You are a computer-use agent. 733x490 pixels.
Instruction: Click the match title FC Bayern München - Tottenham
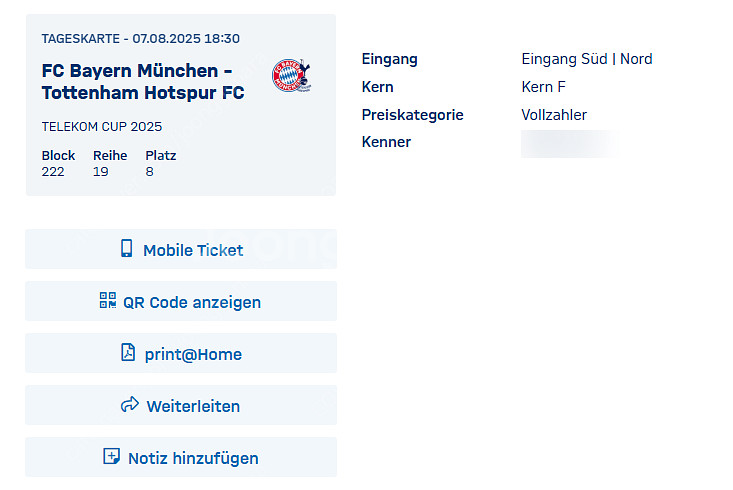coord(143,82)
